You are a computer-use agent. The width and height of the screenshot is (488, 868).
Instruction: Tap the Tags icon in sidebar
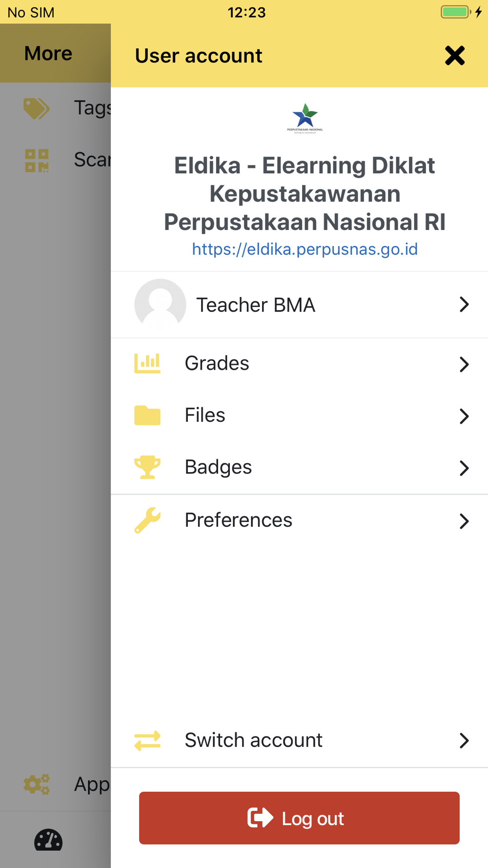click(37, 108)
